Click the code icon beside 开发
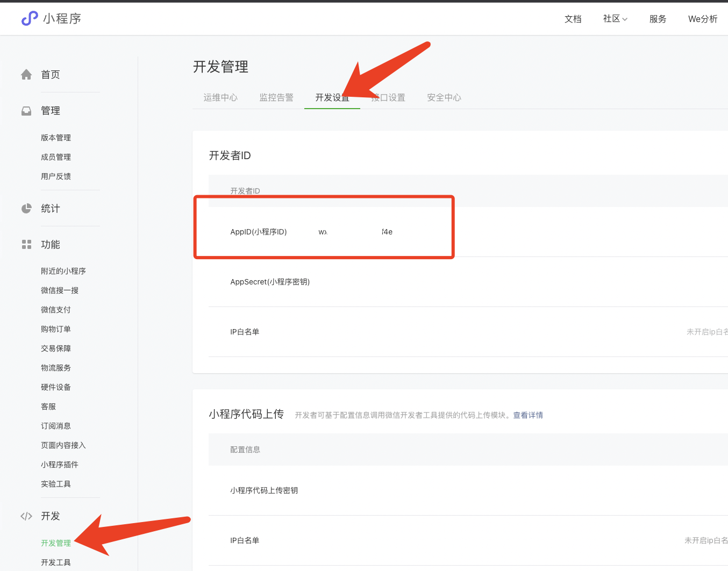The width and height of the screenshot is (728, 571). pyautogui.click(x=26, y=516)
